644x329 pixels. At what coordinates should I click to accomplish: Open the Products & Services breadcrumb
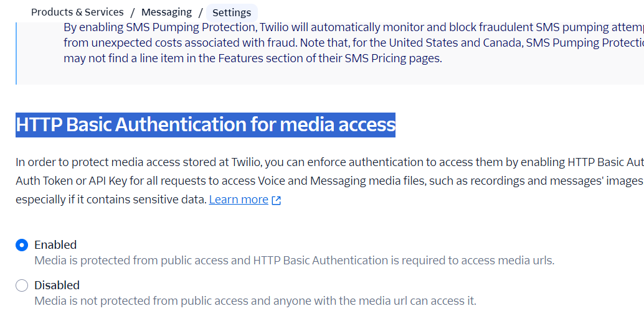tap(77, 12)
